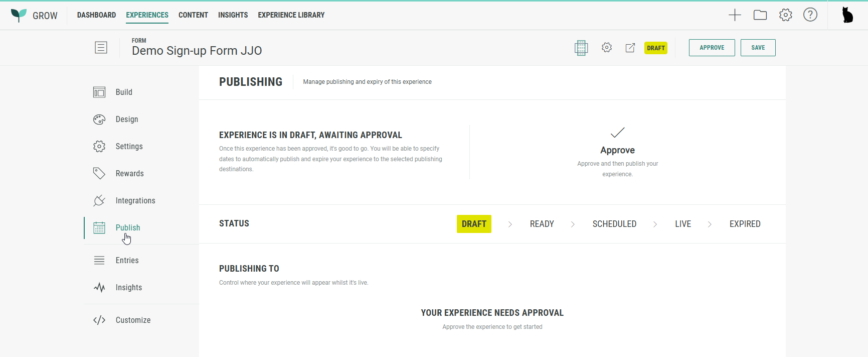Switch to the Dashboard tab
The height and width of the screenshot is (357, 868).
point(96,15)
